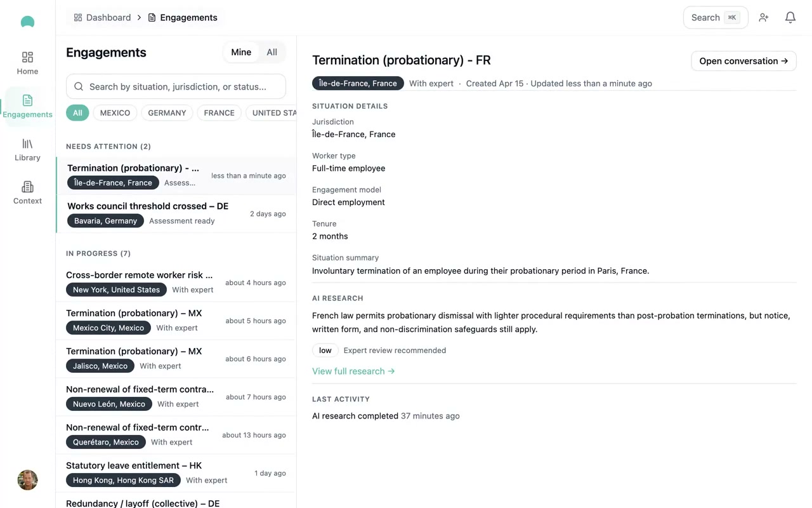Viewport: 812px width, 508px height.
Task: Click the engagements search field
Action: 176,86
